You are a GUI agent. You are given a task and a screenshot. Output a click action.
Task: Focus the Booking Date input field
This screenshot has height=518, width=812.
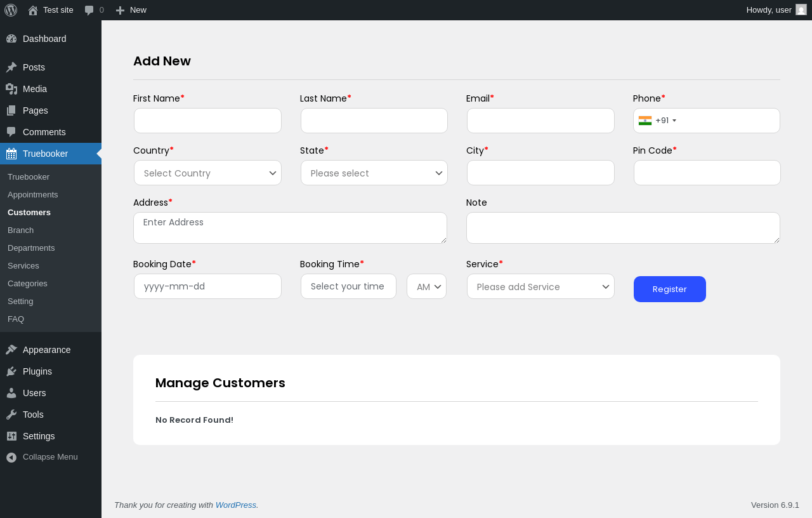(x=207, y=286)
